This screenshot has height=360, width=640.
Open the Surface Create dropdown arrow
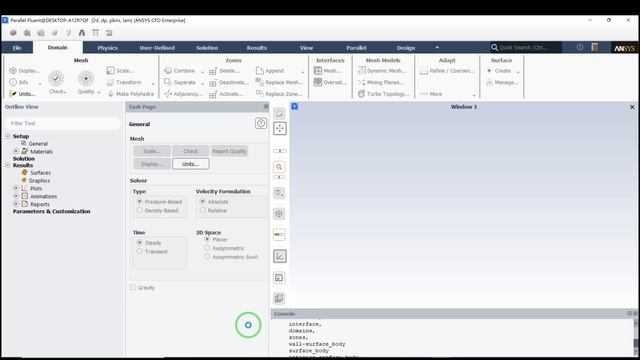[x=518, y=72]
